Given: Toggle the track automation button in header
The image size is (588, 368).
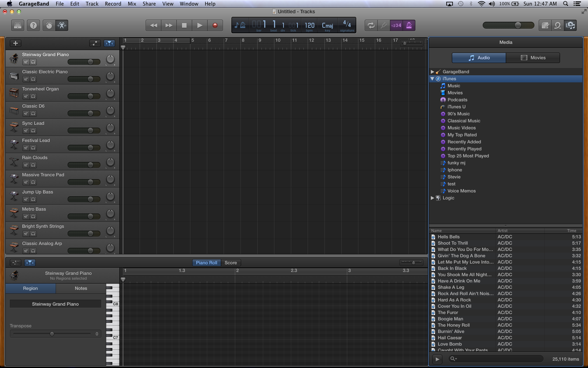Looking at the screenshot, I should tap(95, 43).
